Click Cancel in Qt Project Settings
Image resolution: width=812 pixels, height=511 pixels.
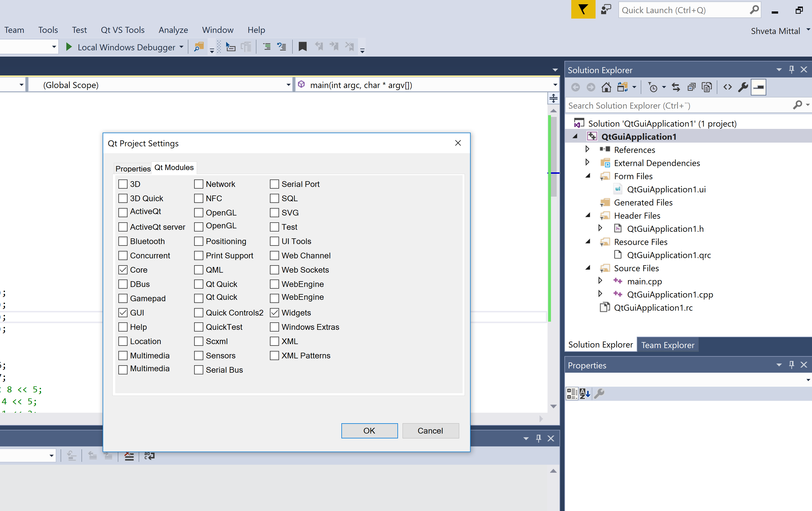(430, 431)
